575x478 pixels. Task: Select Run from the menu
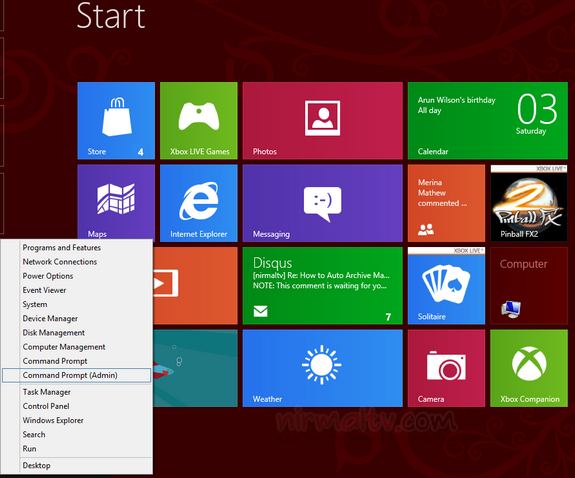[x=77, y=449]
